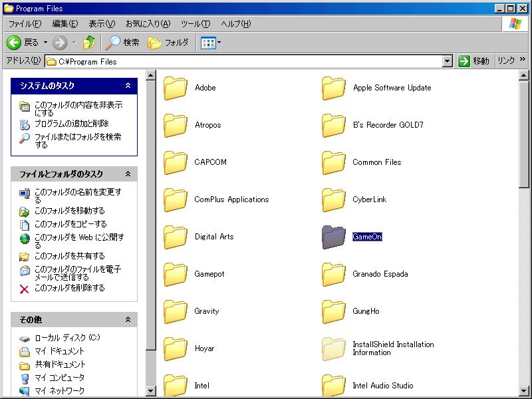The height and width of the screenshot is (399, 532).
Task: Click プログラムの追加と削除 link
Action: pyautogui.click(x=71, y=124)
